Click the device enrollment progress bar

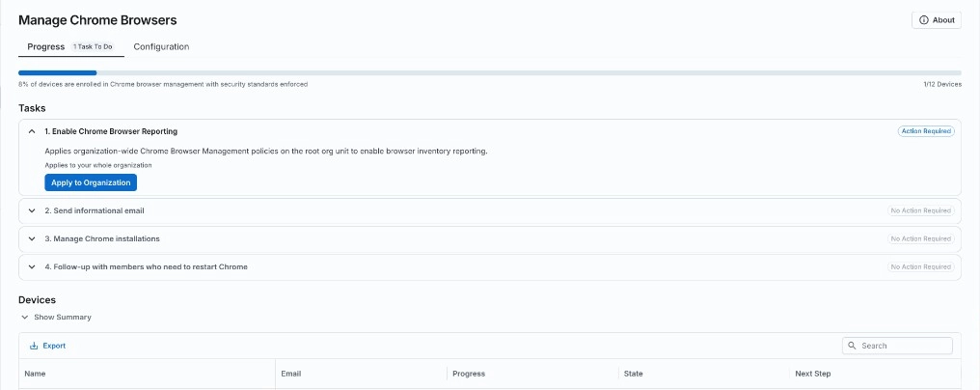(x=489, y=73)
